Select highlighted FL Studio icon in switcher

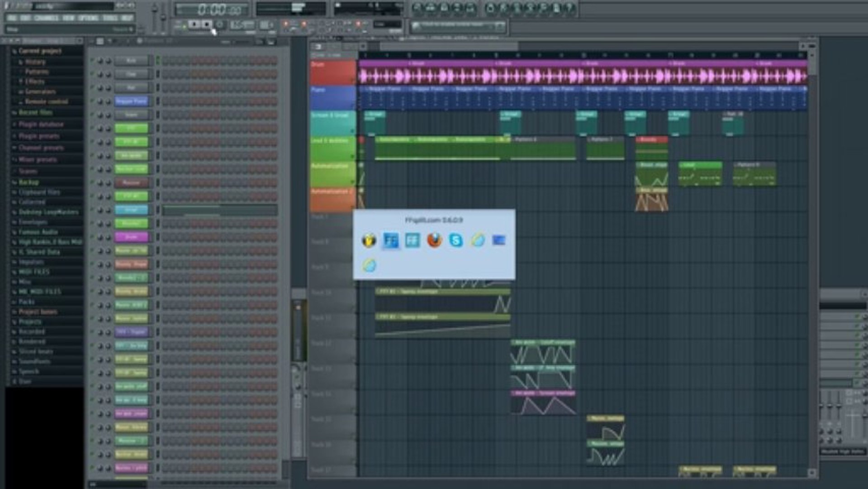[390, 240]
